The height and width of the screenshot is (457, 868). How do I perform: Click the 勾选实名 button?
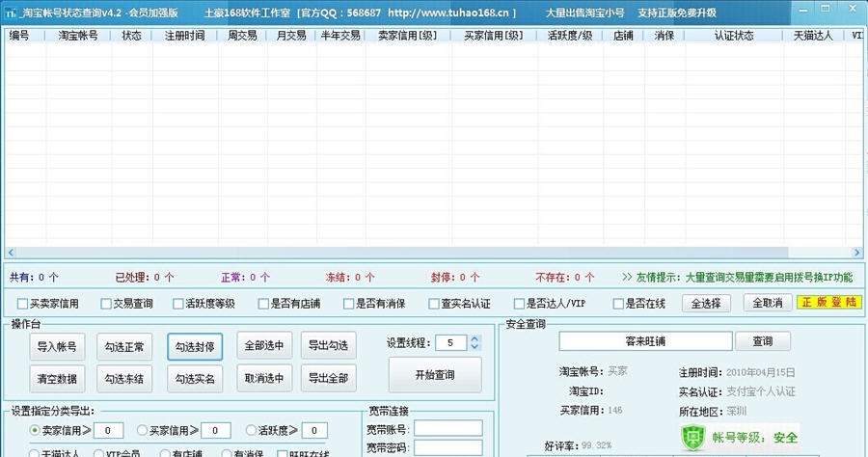(195, 379)
